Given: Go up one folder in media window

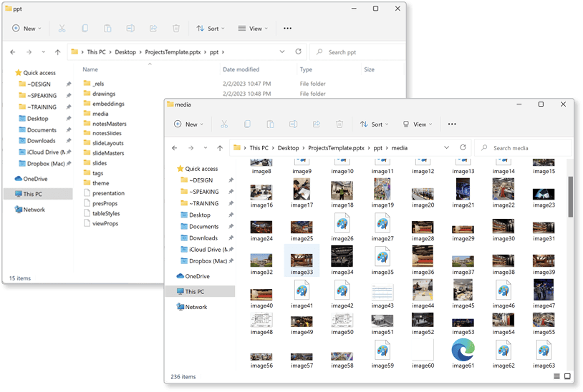Looking at the screenshot, I should click(x=220, y=148).
